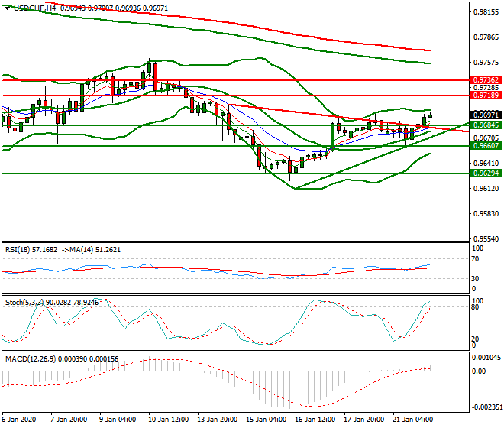Image resolution: width=504 pixels, height=428 pixels.
Task: Click the 16 Jan 12:00 time label
Action: point(315,420)
